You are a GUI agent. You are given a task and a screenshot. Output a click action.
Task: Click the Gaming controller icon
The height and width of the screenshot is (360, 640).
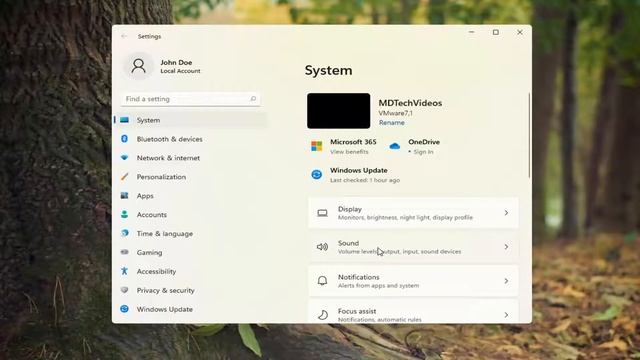tap(124, 252)
